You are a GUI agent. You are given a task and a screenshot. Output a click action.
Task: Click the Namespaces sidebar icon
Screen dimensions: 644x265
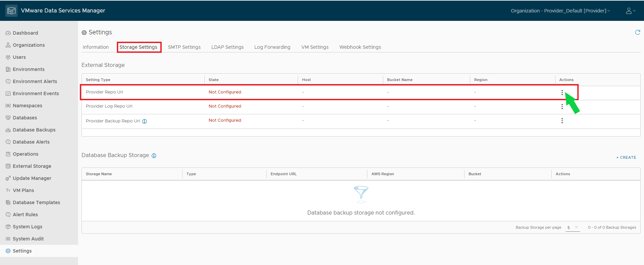(x=8, y=106)
